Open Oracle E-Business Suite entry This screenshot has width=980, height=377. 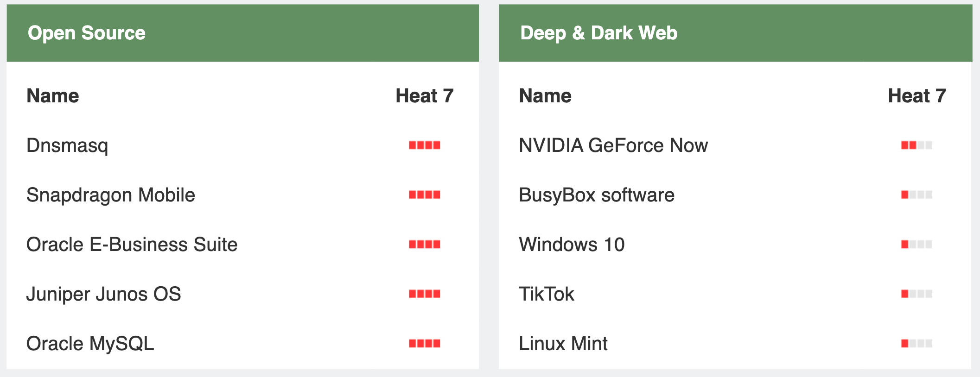tap(132, 245)
